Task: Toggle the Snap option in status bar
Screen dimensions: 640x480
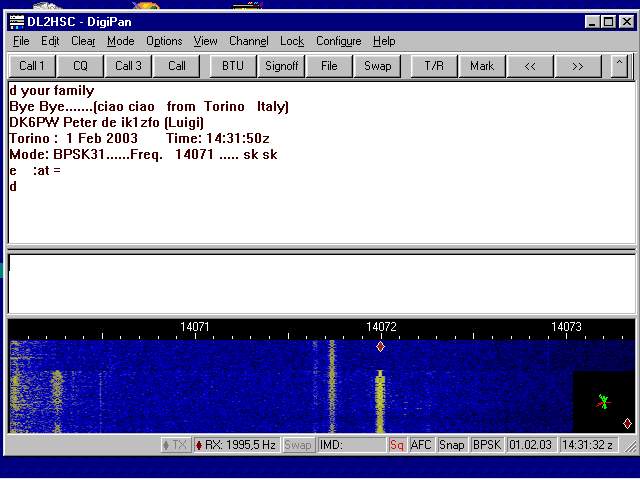Action: click(451, 445)
